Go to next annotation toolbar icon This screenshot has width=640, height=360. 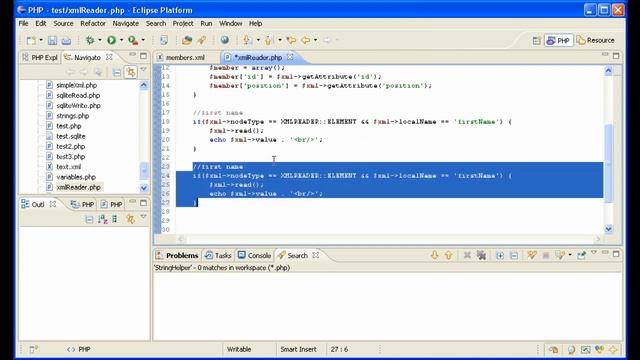(x=247, y=40)
